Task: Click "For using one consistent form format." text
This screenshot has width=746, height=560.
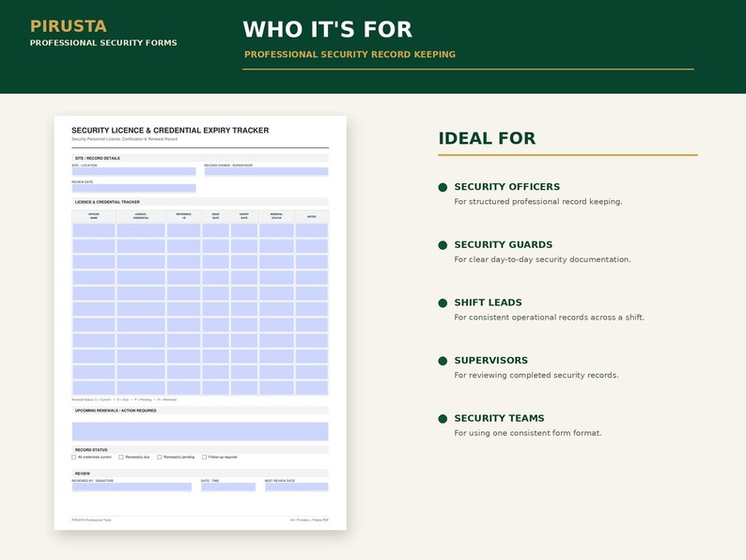Action: point(528,433)
